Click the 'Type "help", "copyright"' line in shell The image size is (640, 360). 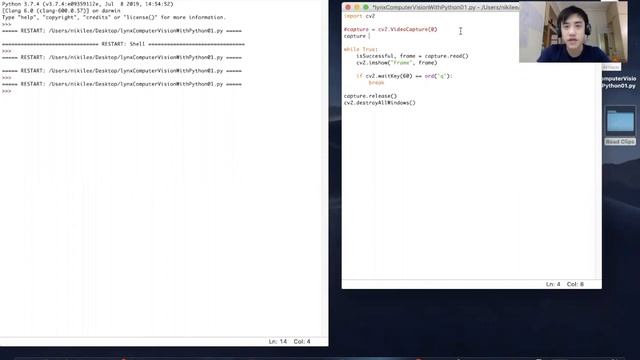pyautogui.click(x=114, y=18)
